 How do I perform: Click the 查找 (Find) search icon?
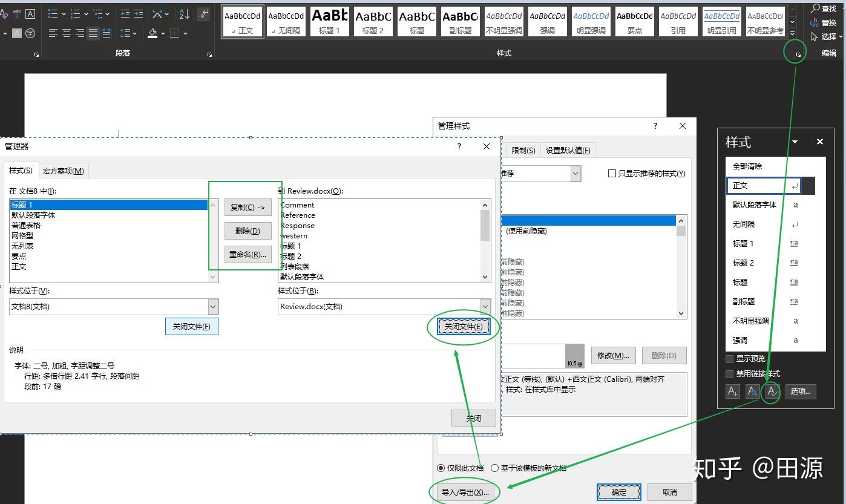(816, 8)
